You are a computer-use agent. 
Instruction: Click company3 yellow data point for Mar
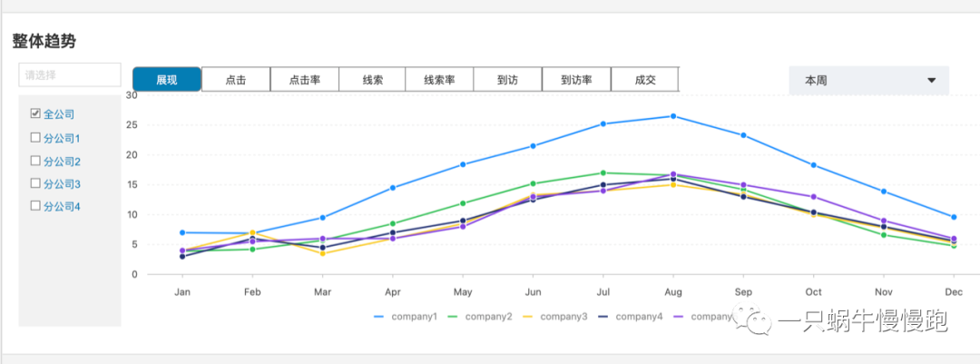(322, 253)
